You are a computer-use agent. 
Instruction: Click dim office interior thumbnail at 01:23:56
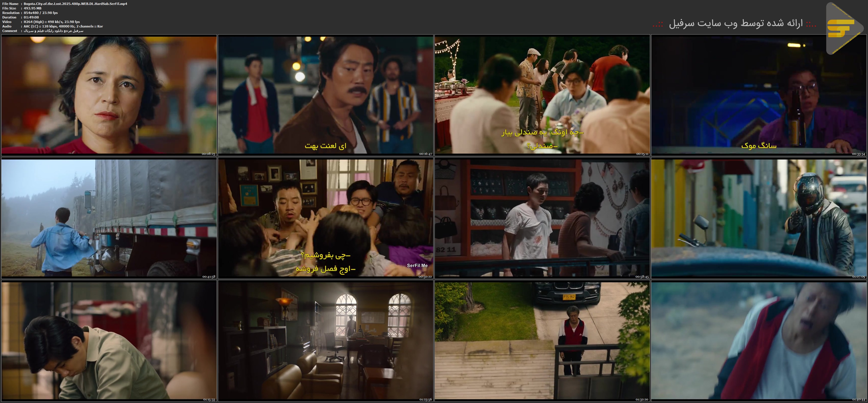(326, 342)
